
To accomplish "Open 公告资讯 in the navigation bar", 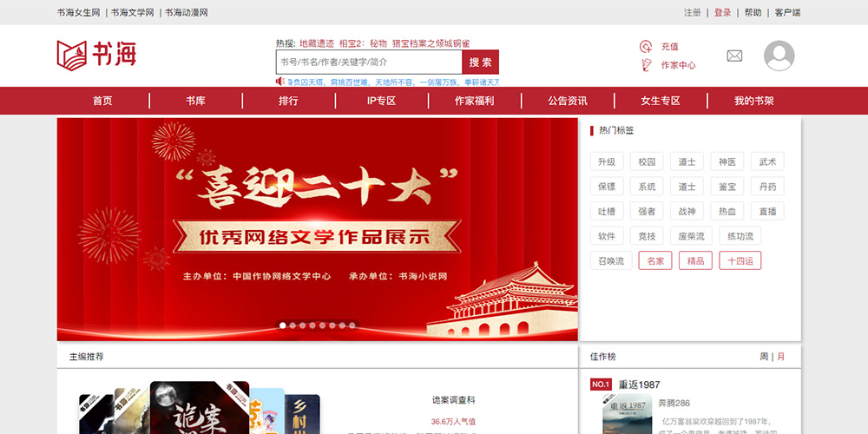I will click(x=568, y=101).
